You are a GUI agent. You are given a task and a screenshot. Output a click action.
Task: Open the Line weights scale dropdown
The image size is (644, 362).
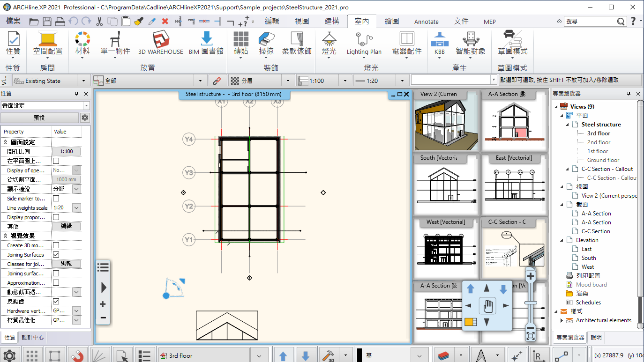click(x=76, y=208)
